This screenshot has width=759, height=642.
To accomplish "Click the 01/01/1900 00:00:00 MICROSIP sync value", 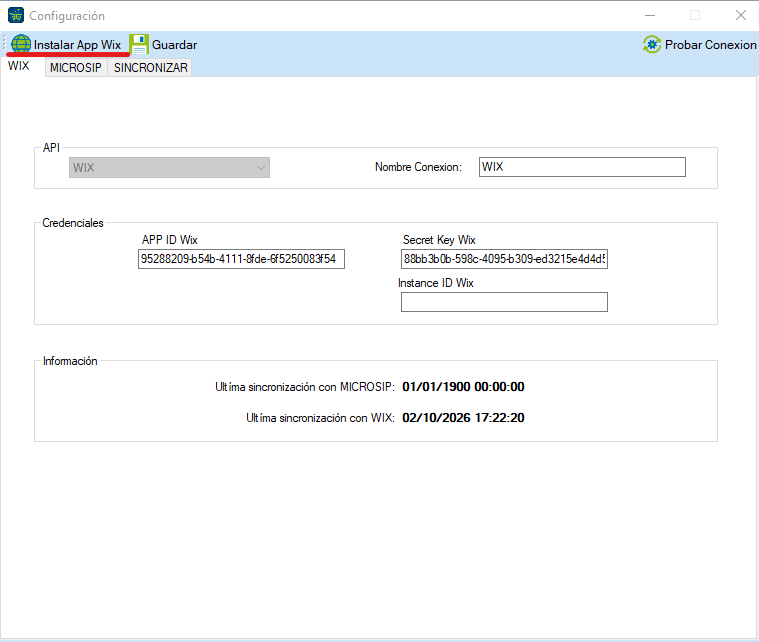I will tap(463, 387).
